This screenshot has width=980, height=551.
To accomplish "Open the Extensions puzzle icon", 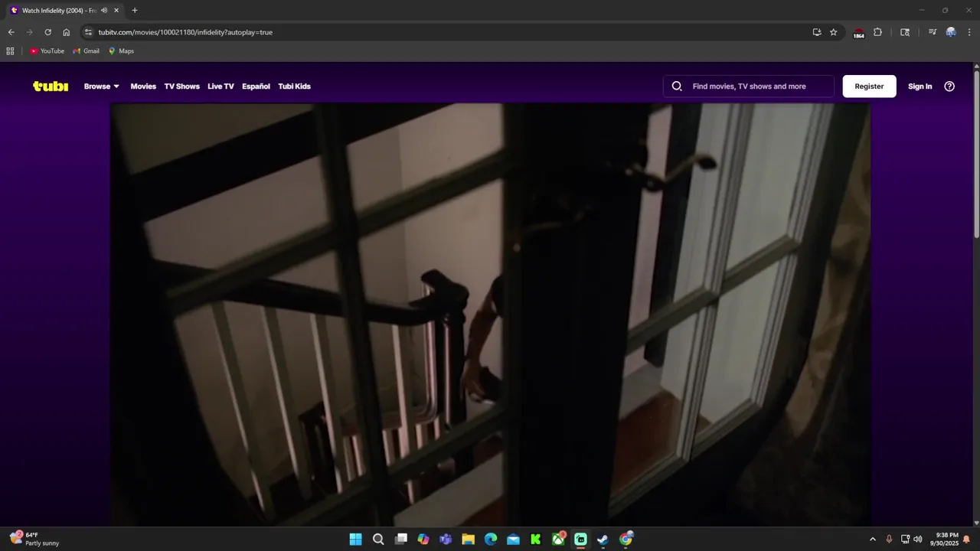I will tap(877, 32).
